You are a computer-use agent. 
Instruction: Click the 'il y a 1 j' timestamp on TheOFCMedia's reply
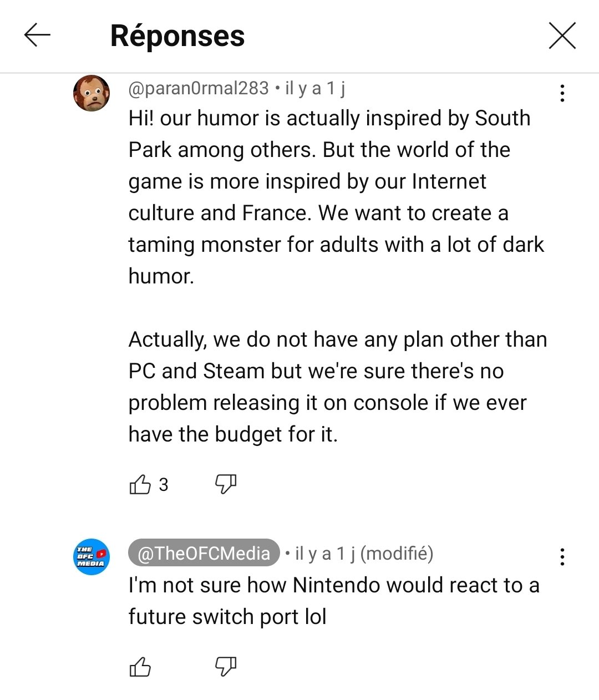coord(325,553)
